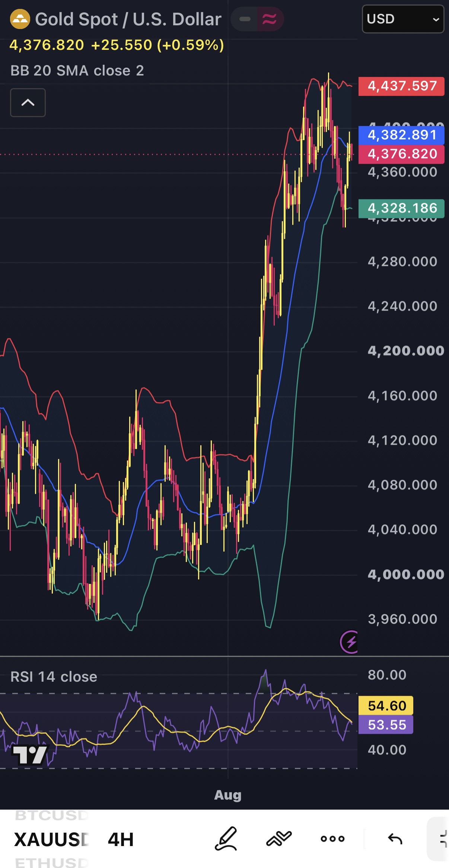Image resolution: width=449 pixels, height=868 pixels.
Task: Open the three-dot more menu
Action: [x=332, y=839]
